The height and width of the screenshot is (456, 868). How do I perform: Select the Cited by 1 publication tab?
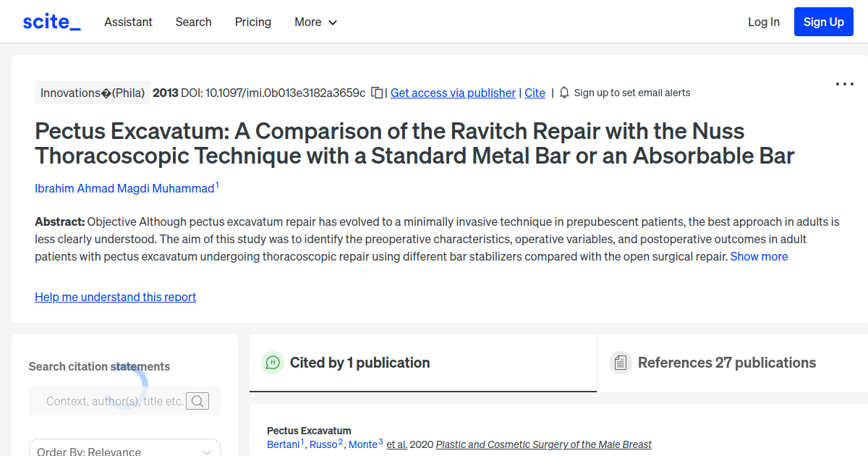tap(359, 363)
